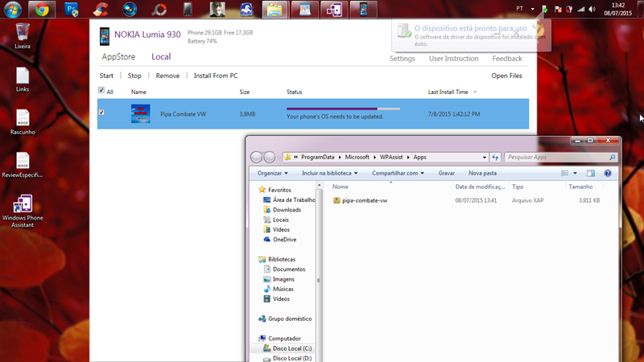This screenshot has width=644, height=362.
Task: Expand the address bar history dropdown
Action: (x=485, y=157)
